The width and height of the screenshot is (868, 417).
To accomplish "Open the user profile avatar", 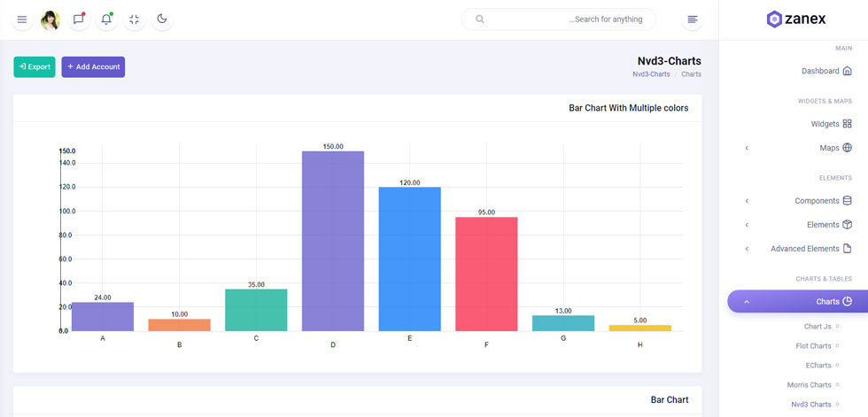I will [50, 19].
